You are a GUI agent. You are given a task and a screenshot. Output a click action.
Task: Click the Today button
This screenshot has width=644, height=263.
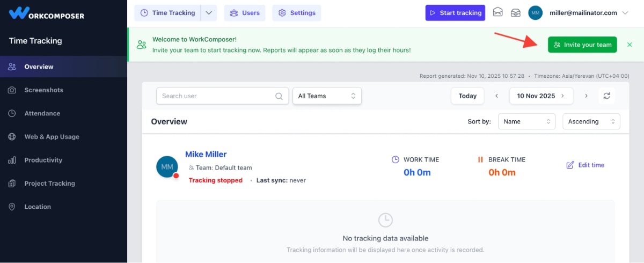467,96
